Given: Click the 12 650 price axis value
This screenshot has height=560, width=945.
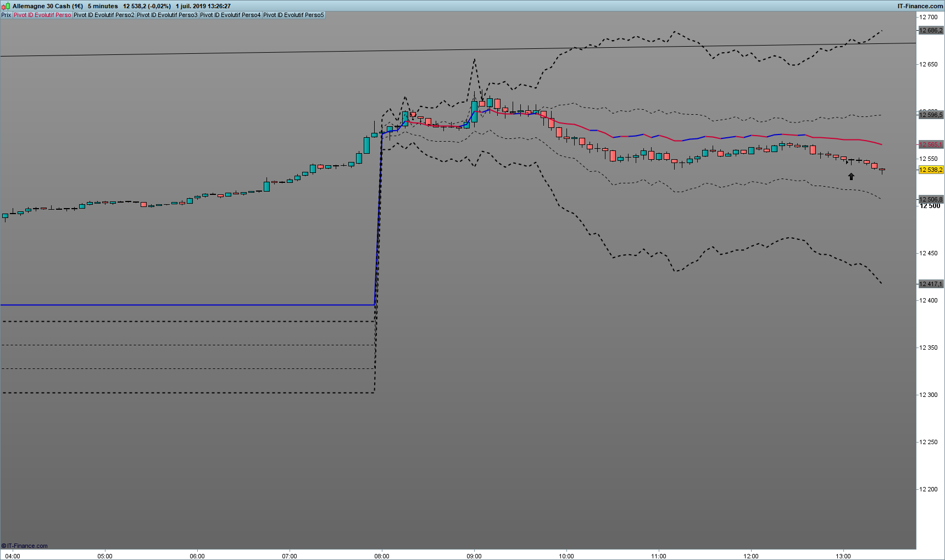Looking at the screenshot, I should (x=929, y=64).
